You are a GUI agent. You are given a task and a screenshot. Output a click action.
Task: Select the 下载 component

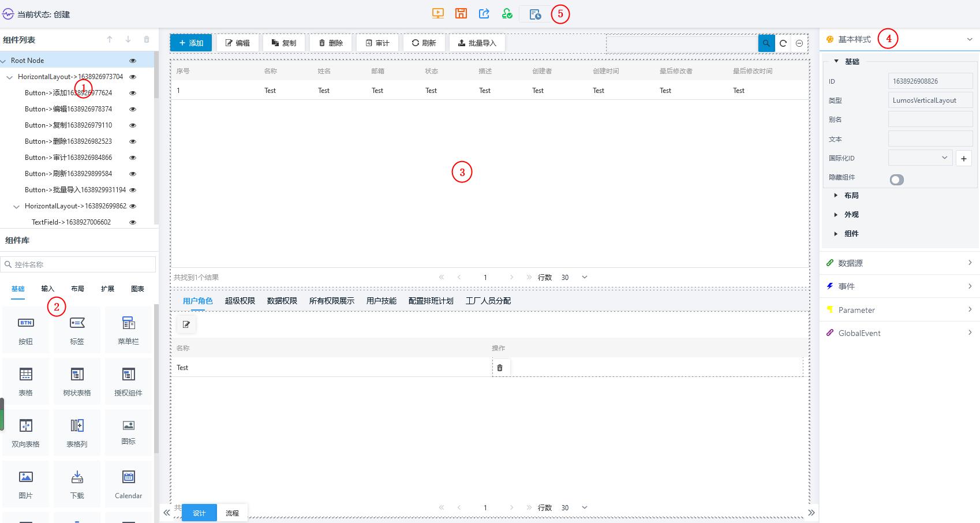[77, 484]
